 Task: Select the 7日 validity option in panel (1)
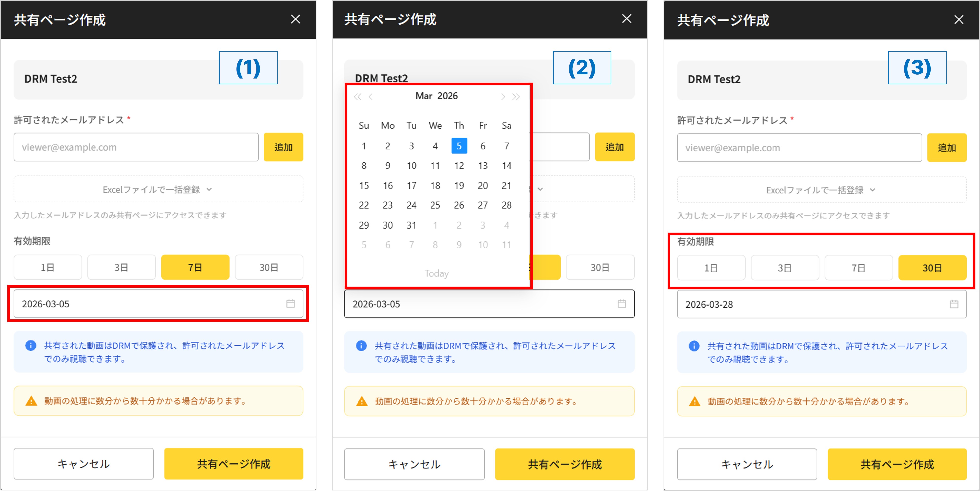[195, 267]
